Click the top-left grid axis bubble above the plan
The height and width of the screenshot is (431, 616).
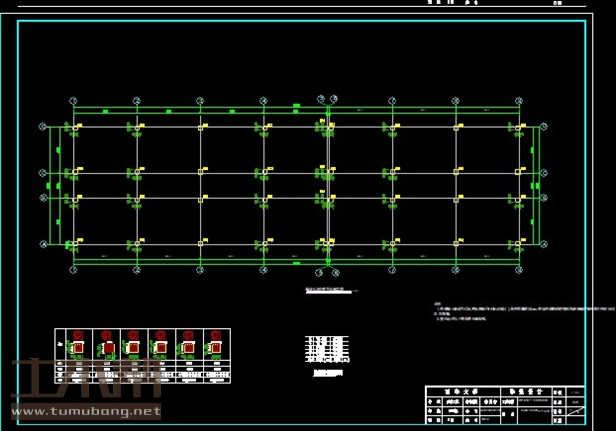73,100
